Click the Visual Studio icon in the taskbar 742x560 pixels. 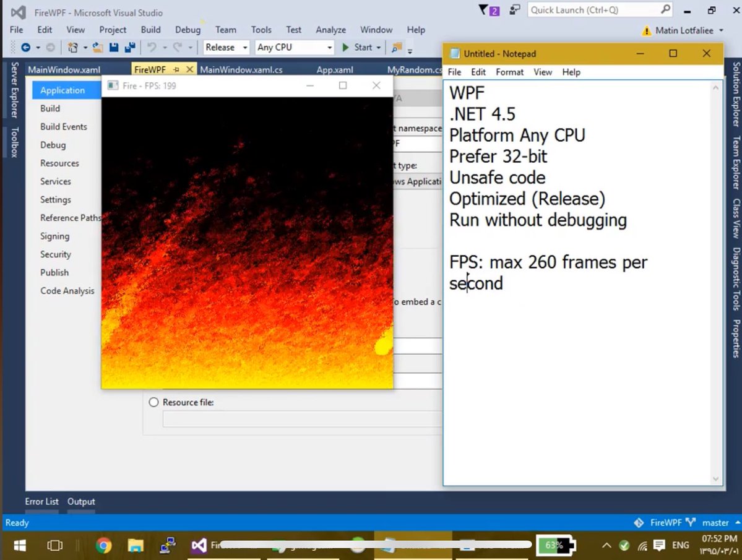click(198, 545)
